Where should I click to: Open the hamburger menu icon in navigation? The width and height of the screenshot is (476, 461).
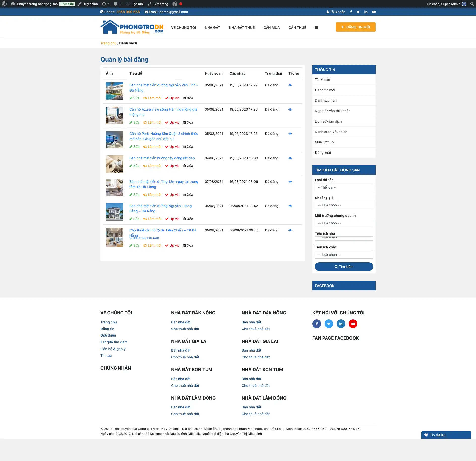pos(316,28)
